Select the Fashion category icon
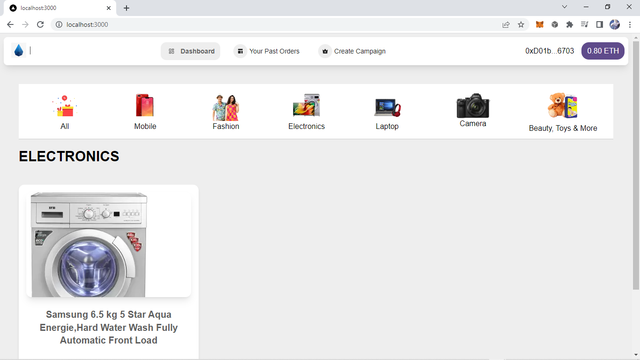 pyautogui.click(x=226, y=107)
